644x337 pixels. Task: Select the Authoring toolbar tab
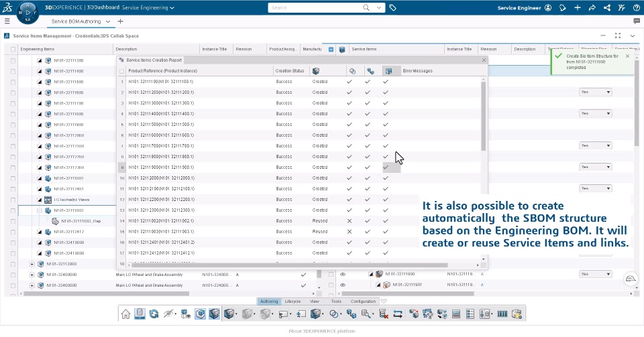(x=269, y=301)
